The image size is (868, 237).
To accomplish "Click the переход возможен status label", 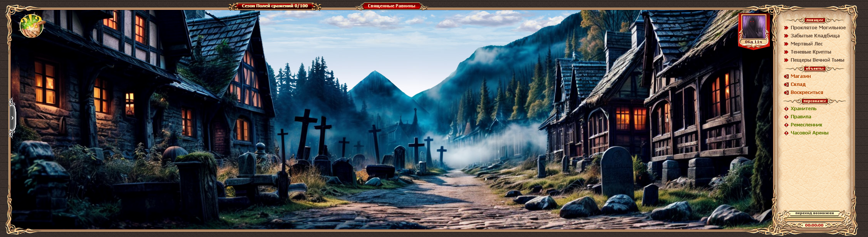I will [814, 213].
